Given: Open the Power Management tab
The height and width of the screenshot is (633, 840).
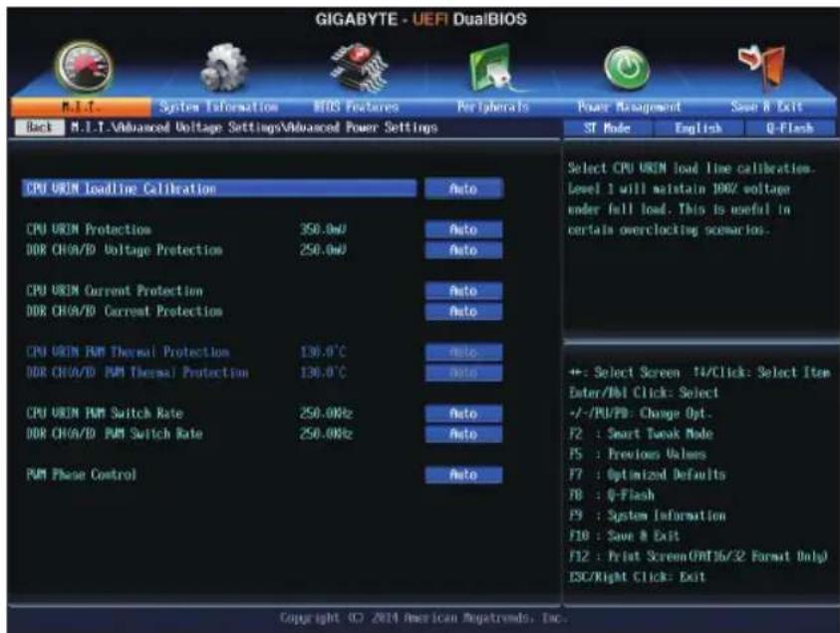Looking at the screenshot, I should [x=629, y=108].
